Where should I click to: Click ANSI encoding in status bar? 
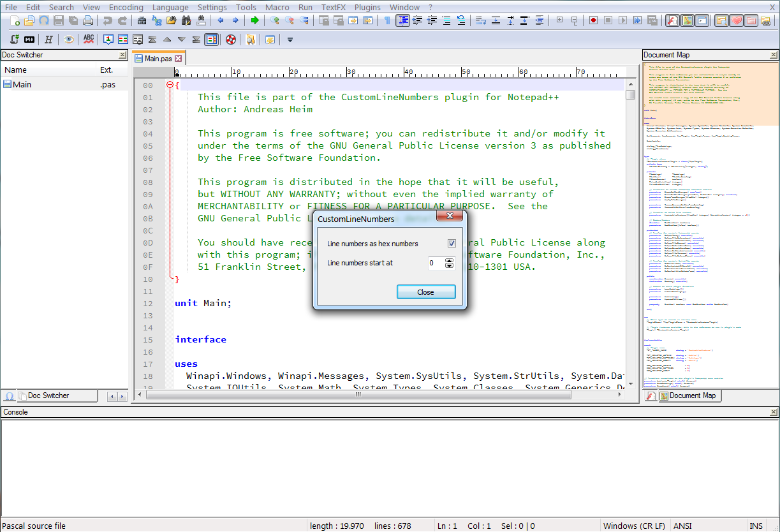tap(682, 526)
